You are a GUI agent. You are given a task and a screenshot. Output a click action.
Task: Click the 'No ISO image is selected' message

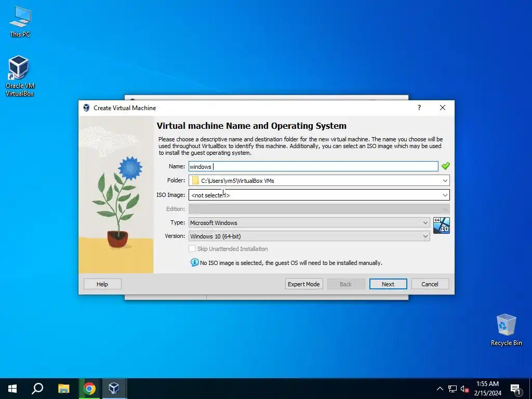(291, 263)
